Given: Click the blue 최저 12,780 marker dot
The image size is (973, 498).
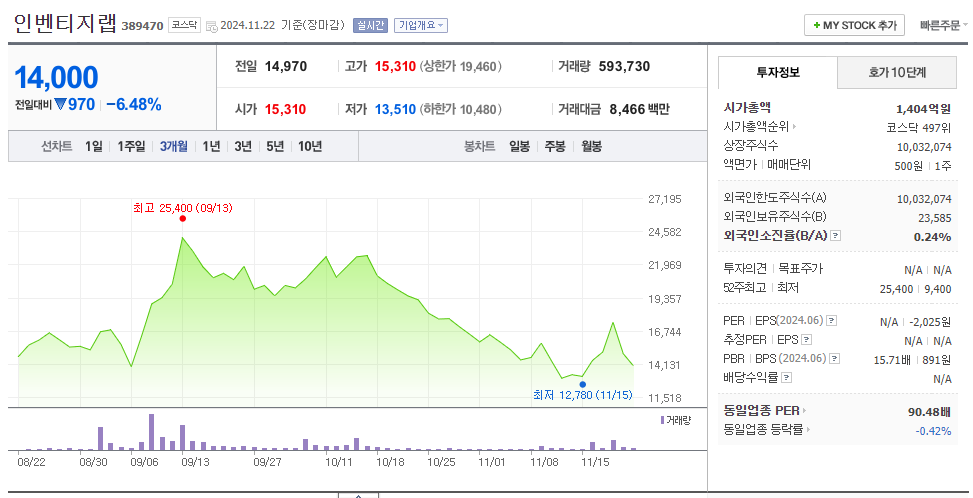Looking at the screenshot, I should 582,385.
